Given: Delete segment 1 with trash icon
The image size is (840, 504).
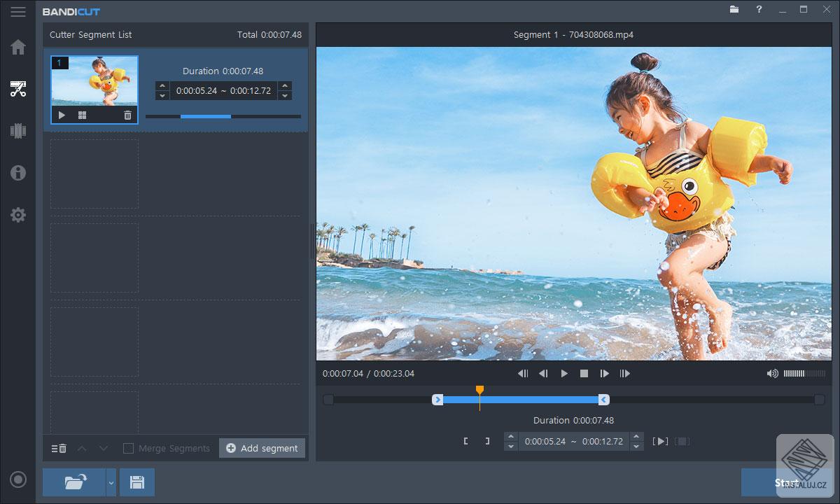Looking at the screenshot, I should (x=127, y=115).
